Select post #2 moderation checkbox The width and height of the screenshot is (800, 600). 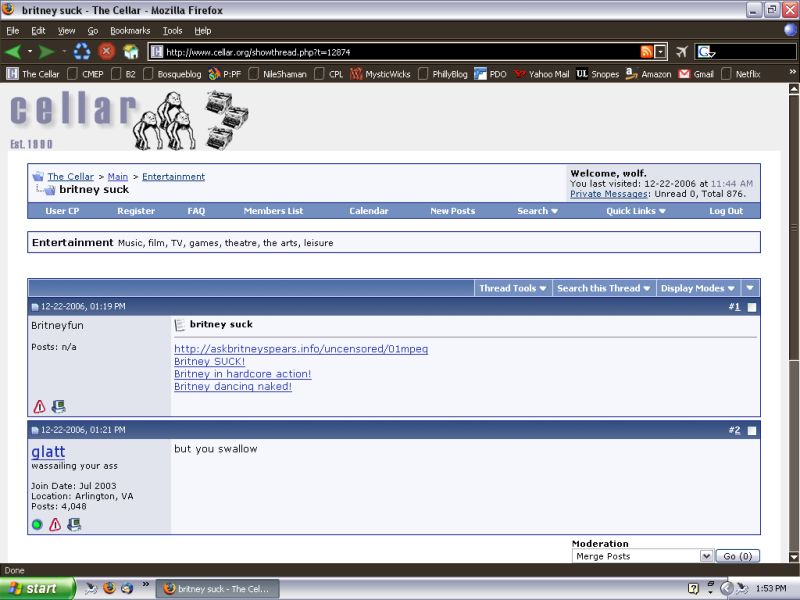point(752,431)
